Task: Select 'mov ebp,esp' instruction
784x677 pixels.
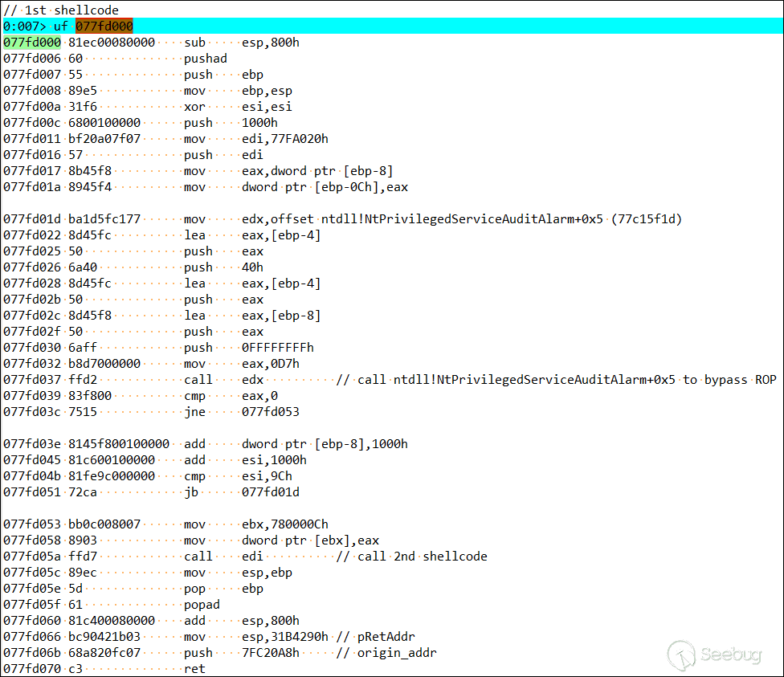Action: click(x=238, y=91)
